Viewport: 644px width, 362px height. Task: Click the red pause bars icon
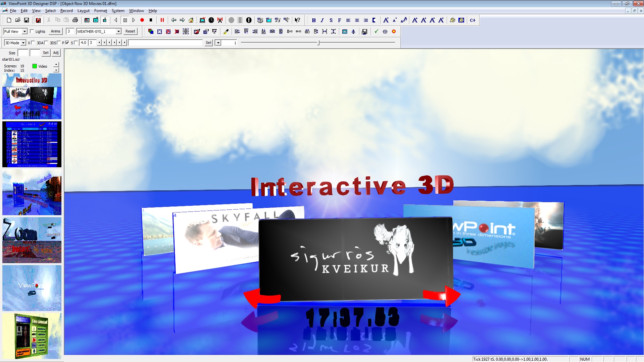pyautogui.click(x=162, y=20)
